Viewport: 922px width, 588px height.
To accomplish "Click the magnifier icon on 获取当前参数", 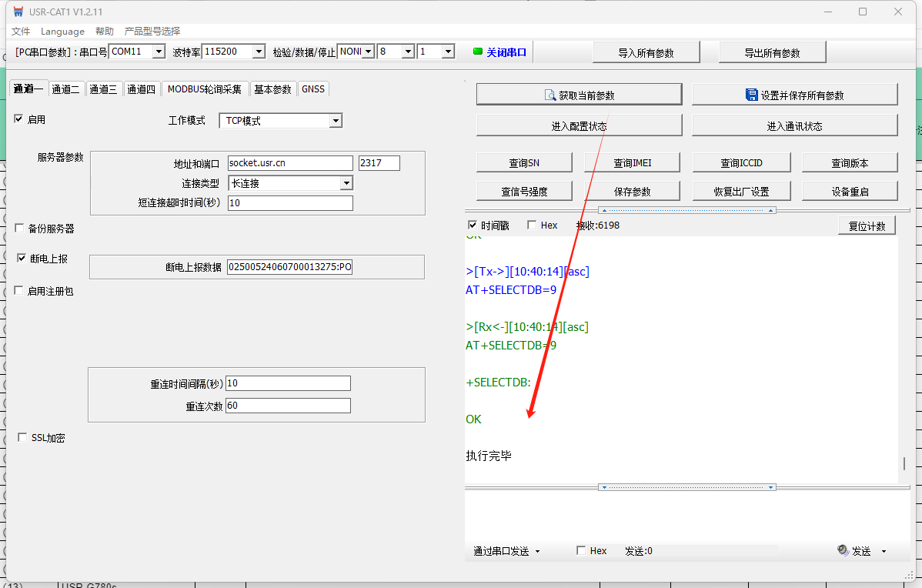I will (x=550, y=95).
